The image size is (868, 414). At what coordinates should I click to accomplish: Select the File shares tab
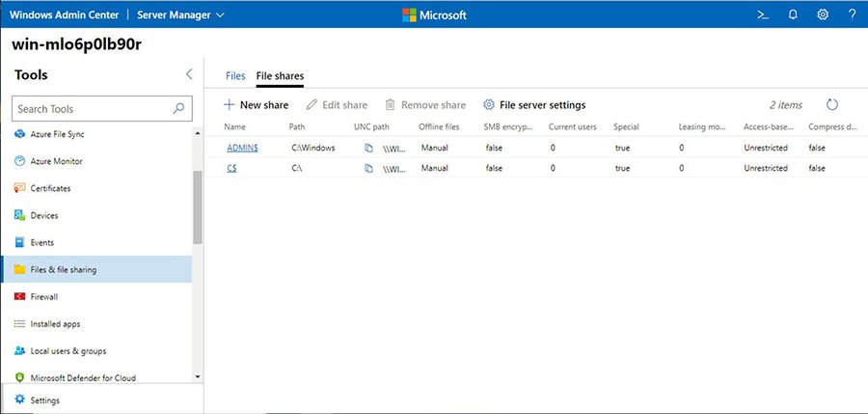click(280, 75)
